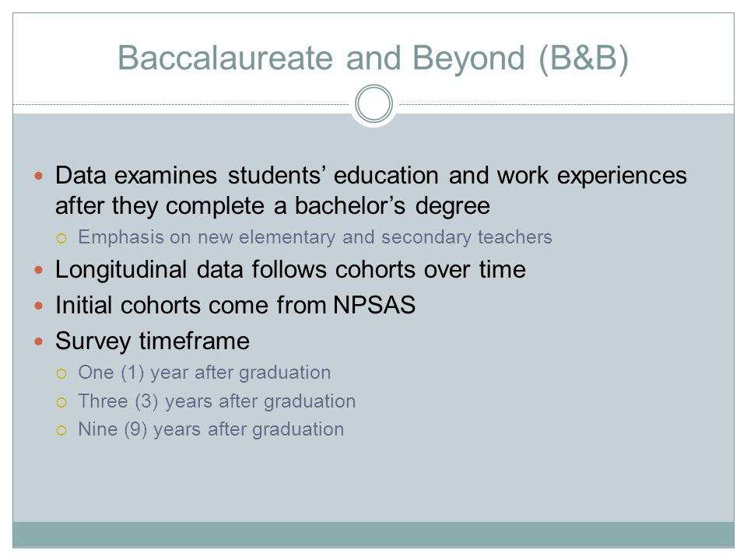Click the yellow ring bullet before Emphasis
747x560 pixels.
(x=61, y=238)
